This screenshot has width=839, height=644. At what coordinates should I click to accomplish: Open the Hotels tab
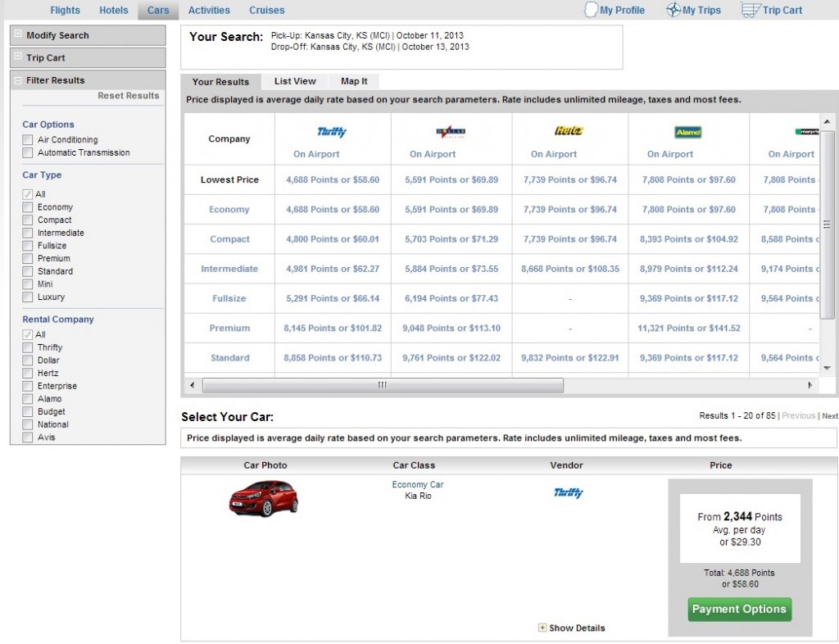click(x=113, y=10)
